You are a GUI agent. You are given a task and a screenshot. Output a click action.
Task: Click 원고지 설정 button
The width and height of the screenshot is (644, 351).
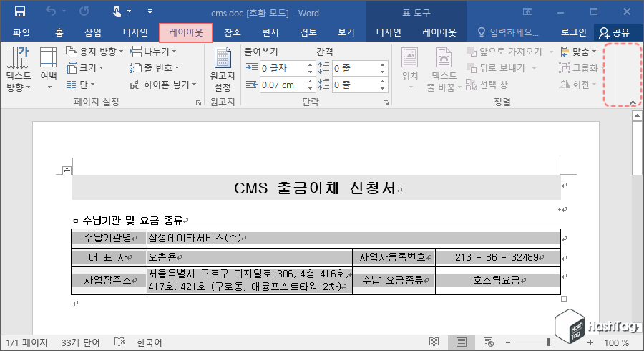(223, 69)
